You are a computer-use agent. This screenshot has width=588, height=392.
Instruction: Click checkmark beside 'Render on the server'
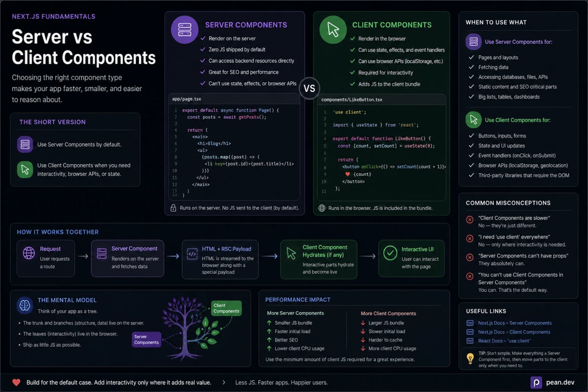pyautogui.click(x=202, y=38)
